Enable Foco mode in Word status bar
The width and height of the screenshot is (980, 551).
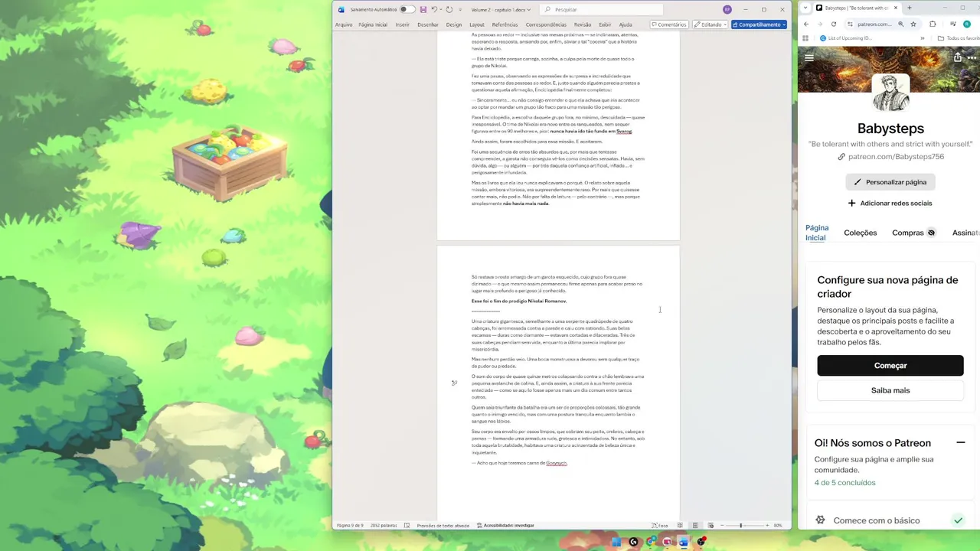660,526
